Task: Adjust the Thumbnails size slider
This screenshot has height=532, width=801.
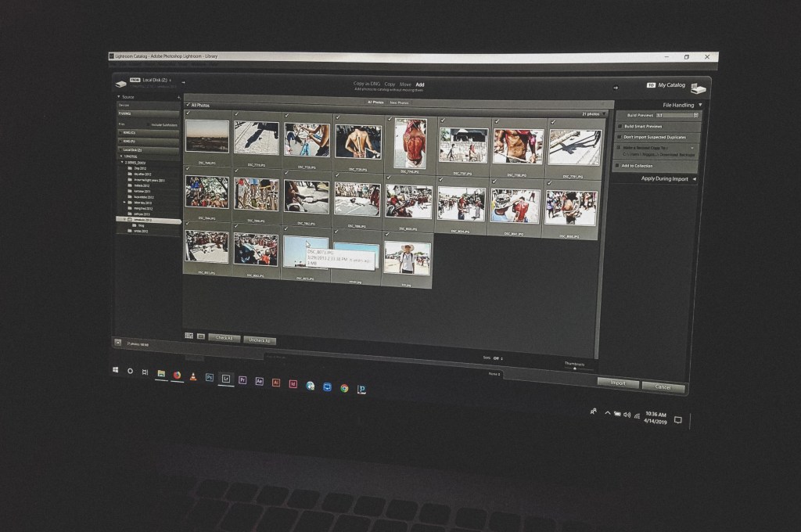Action: pos(576,368)
